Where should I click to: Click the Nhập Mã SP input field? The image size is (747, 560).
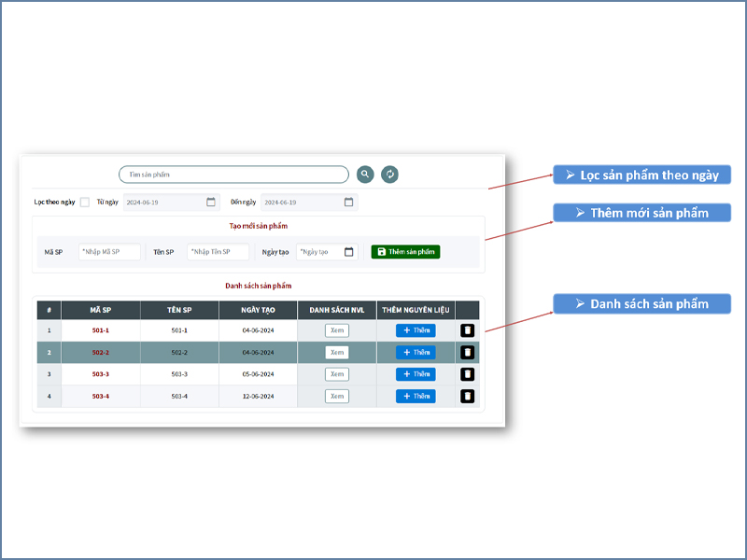point(109,251)
